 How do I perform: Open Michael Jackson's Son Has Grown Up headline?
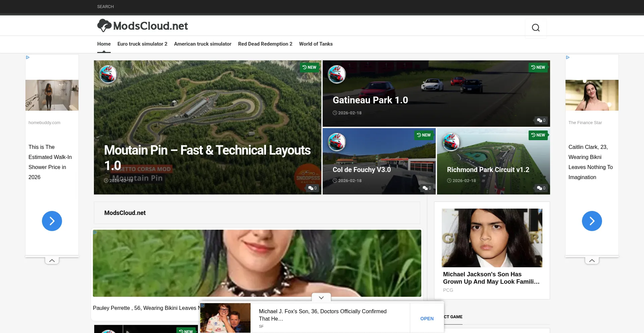pos(491,278)
